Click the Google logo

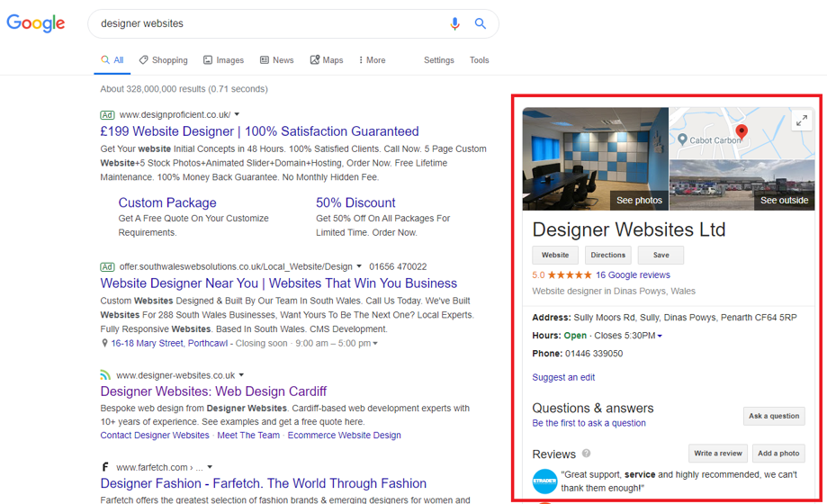click(35, 23)
